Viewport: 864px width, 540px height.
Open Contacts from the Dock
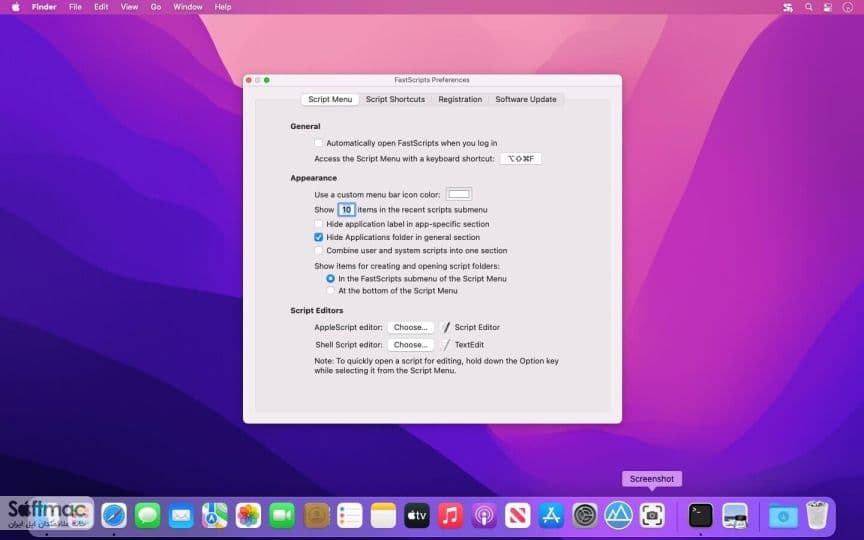click(316, 516)
